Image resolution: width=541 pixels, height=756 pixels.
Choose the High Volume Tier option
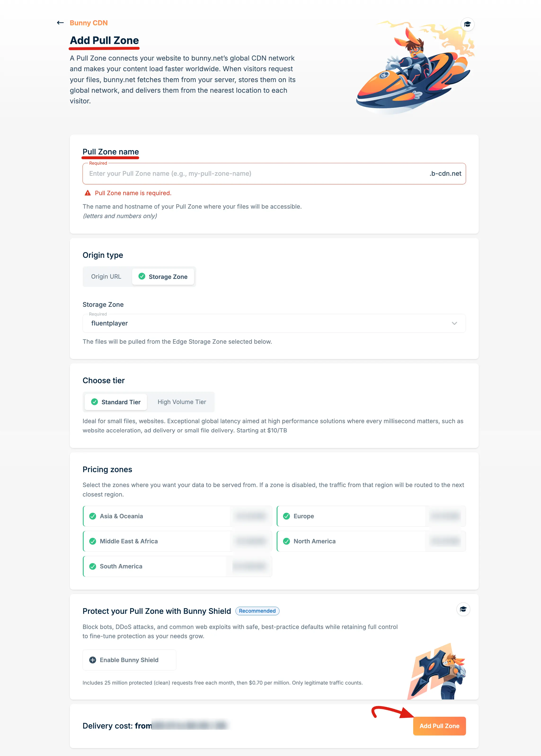coord(182,402)
